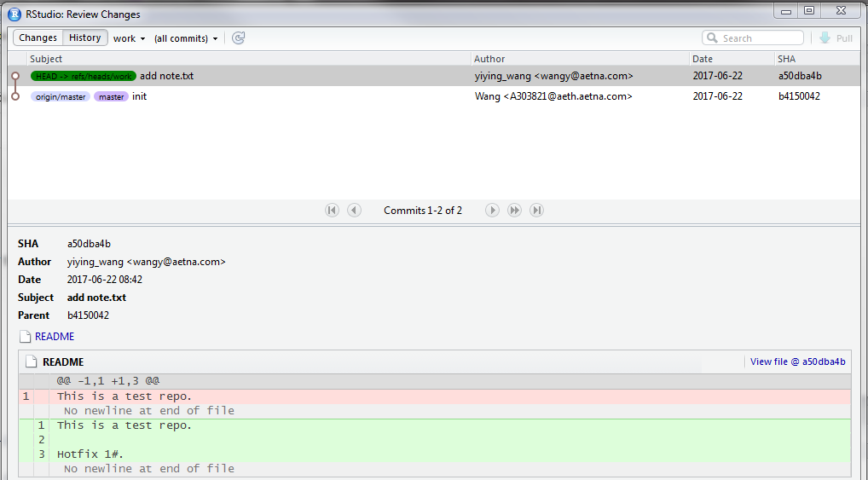Jump to last commit page
This screenshot has height=480, width=868.
point(536,211)
